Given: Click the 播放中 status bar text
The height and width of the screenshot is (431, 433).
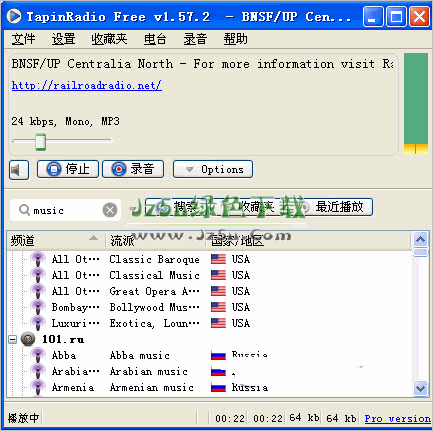Looking at the screenshot, I should pyautogui.click(x=23, y=418).
